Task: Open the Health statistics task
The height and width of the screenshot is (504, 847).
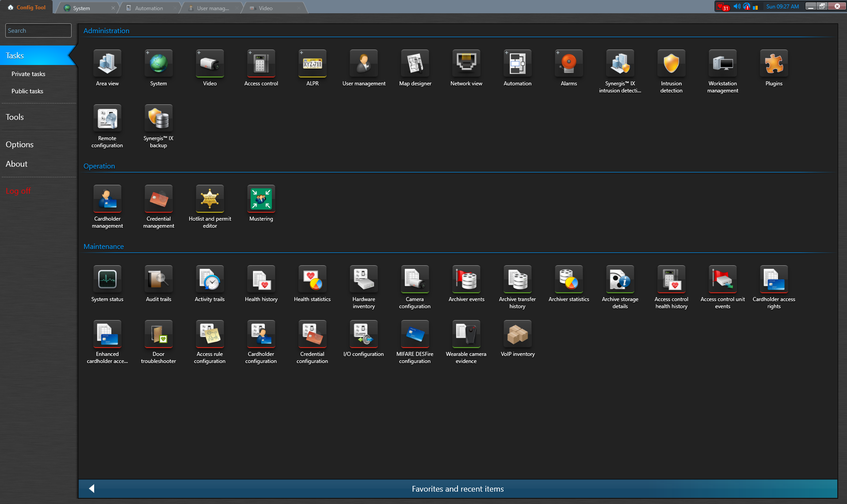Action: coord(312,280)
